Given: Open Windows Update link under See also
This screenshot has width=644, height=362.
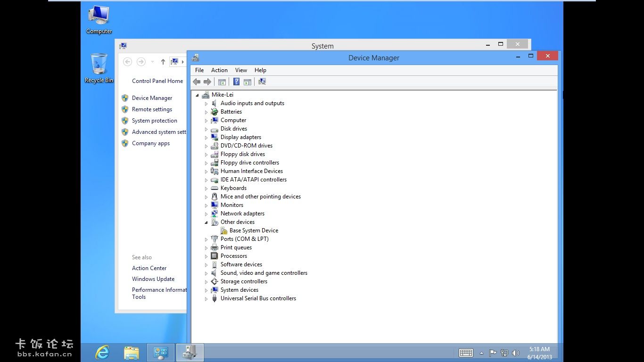Looking at the screenshot, I should (x=153, y=279).
